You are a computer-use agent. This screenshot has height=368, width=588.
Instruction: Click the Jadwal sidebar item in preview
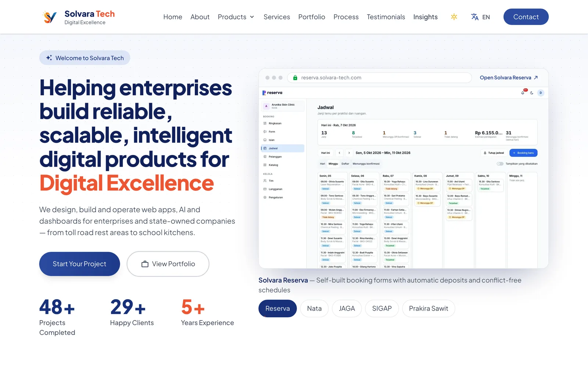283,148
